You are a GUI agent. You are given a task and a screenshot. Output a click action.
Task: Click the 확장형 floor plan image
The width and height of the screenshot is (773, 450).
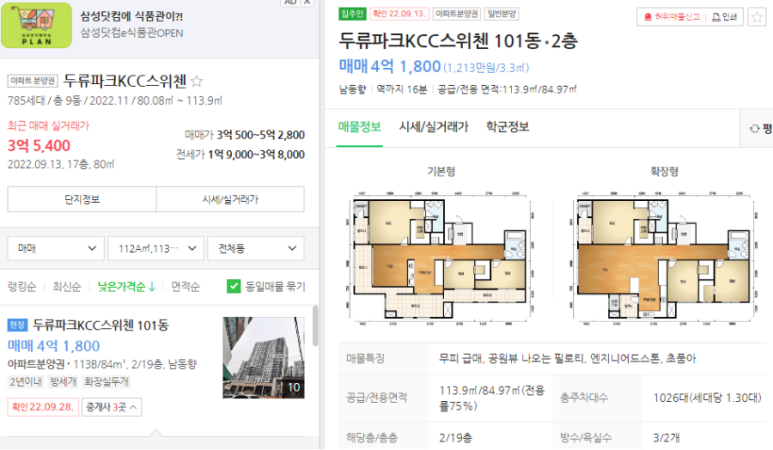click(x=664, y=258)
